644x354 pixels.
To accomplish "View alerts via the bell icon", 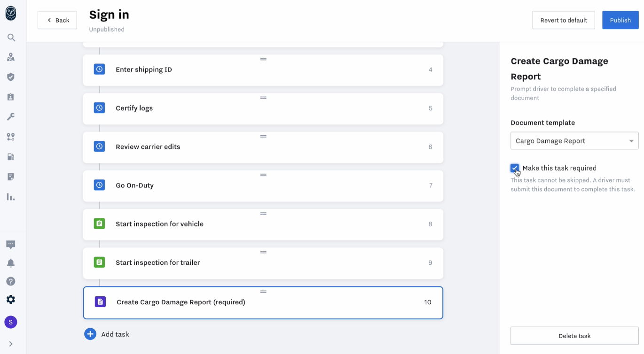I will [x=11, y=263].
